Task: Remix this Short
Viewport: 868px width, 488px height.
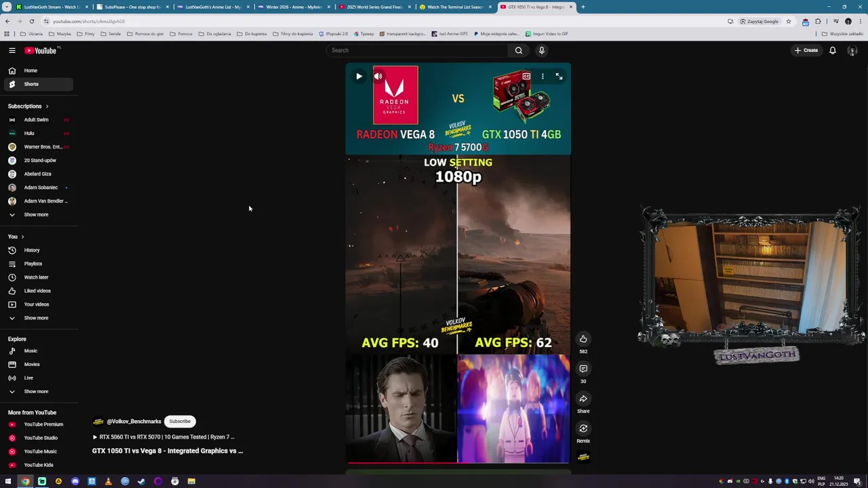Action: [x=583, y=428]
